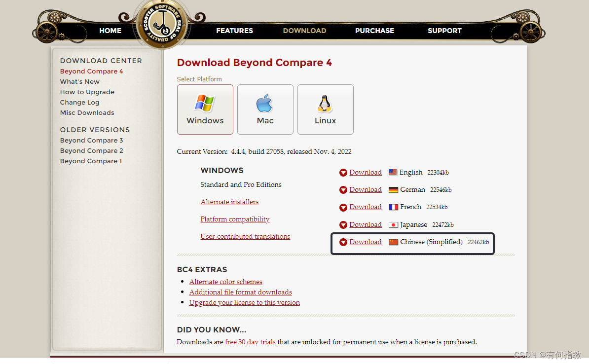This screenshot has height=364, width=589.
Task: Open Platform compatibility page
Action: click(235, 219)
